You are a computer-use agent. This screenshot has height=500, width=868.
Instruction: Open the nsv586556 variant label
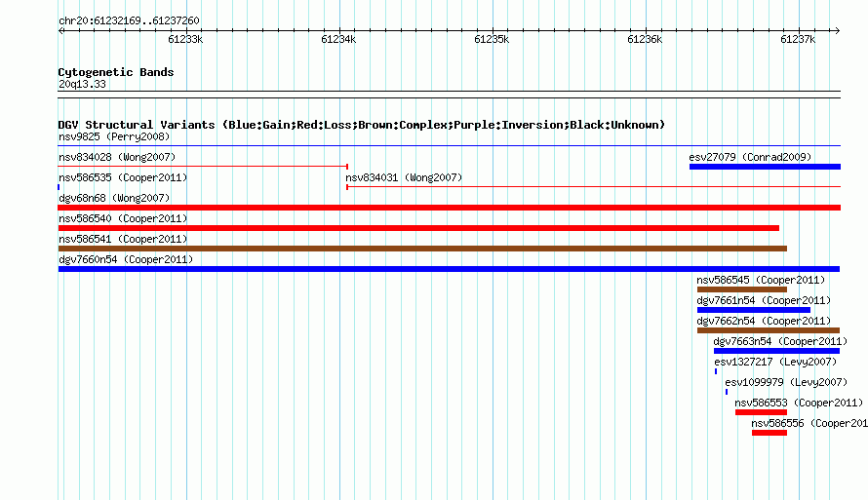click(809, 423)
